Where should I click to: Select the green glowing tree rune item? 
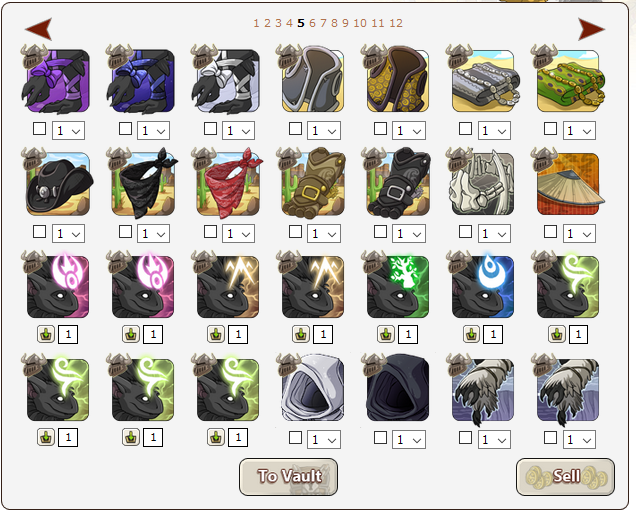(398, 286)
